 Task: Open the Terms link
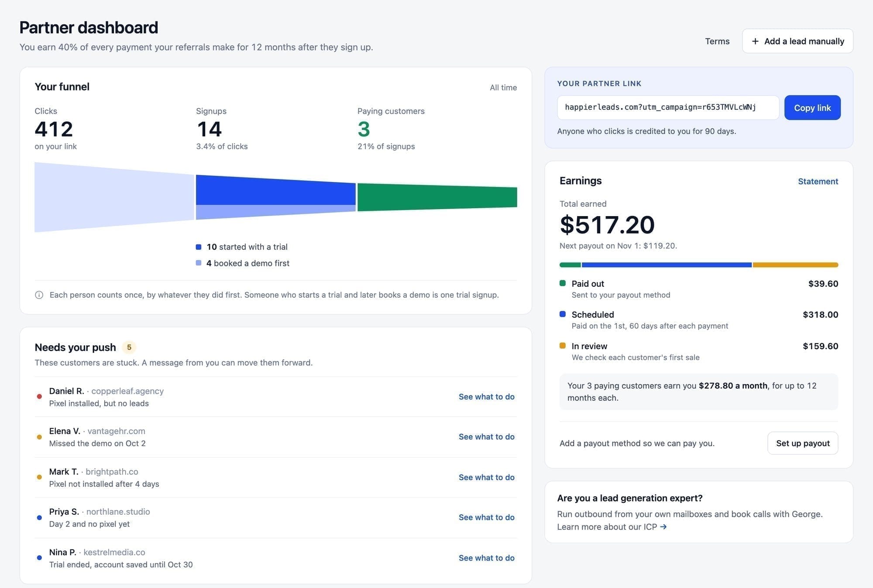(x=717, y=41)
